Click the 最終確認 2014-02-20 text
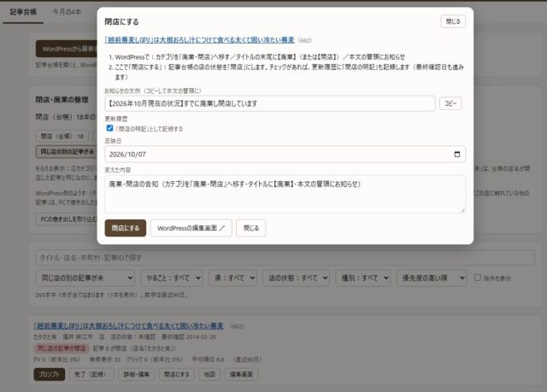The image size is (547, 392). click(189, 337)
